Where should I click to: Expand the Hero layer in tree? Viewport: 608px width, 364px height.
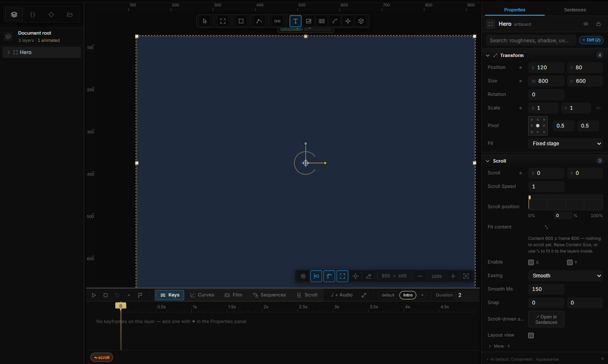[8, 52]
